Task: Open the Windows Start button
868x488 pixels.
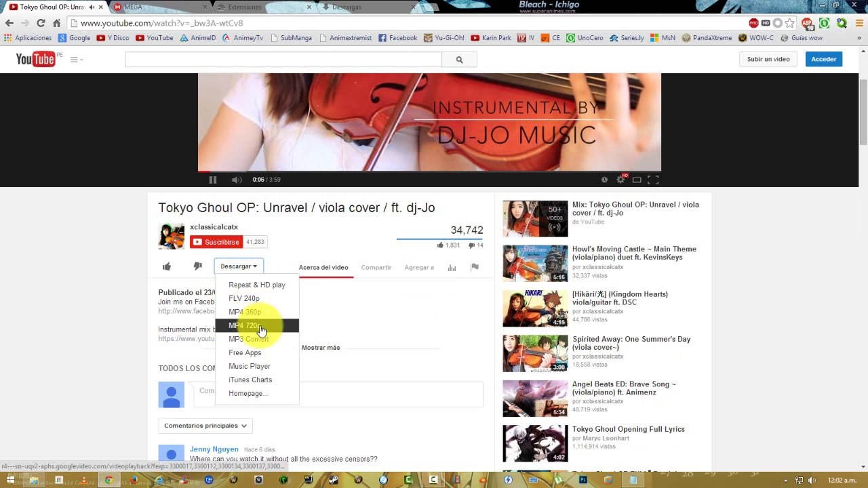Action: point(10,481)
